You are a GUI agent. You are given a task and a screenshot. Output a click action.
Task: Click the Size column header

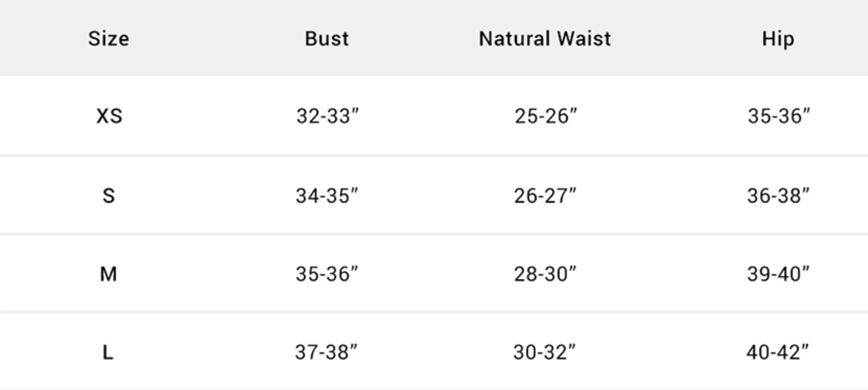[x=109, y=39]
